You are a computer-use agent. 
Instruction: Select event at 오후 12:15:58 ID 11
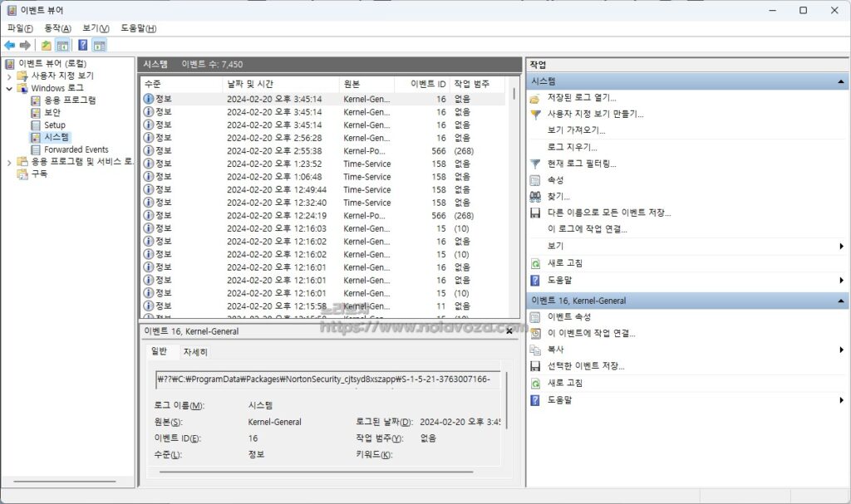click(x=324, y=306)
